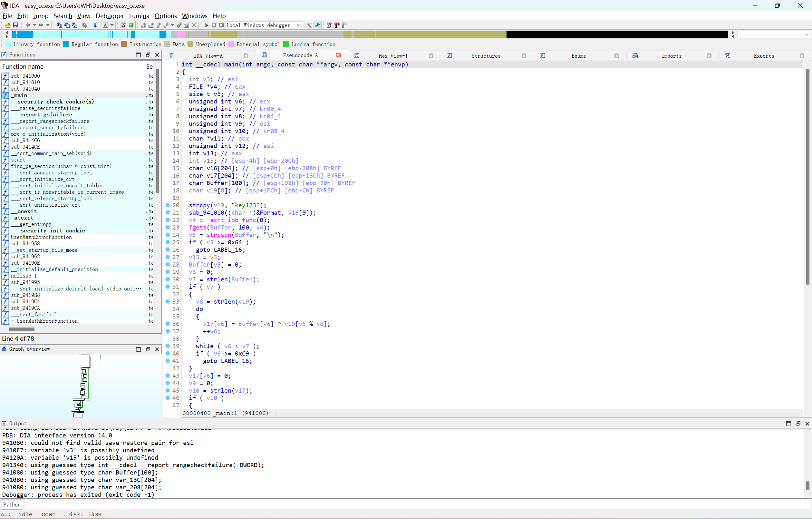Jump forward with the right arrow icon

(x=41, y=25)
